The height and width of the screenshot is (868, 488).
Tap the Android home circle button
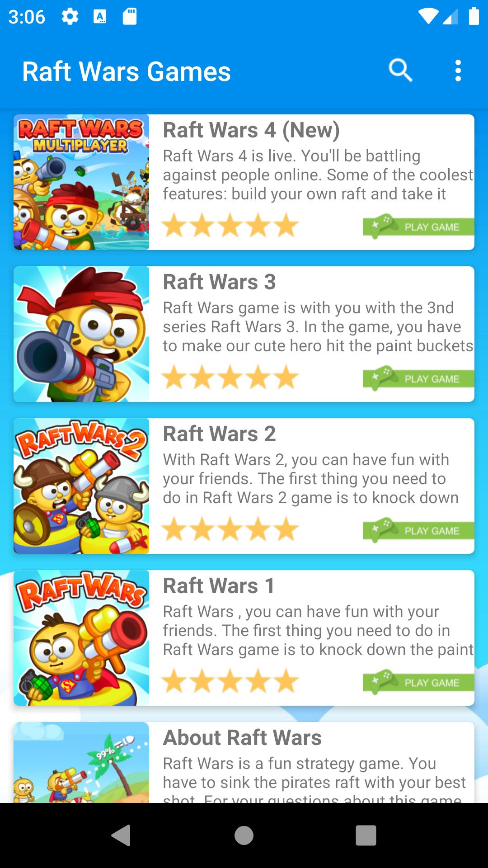(244, 835)
